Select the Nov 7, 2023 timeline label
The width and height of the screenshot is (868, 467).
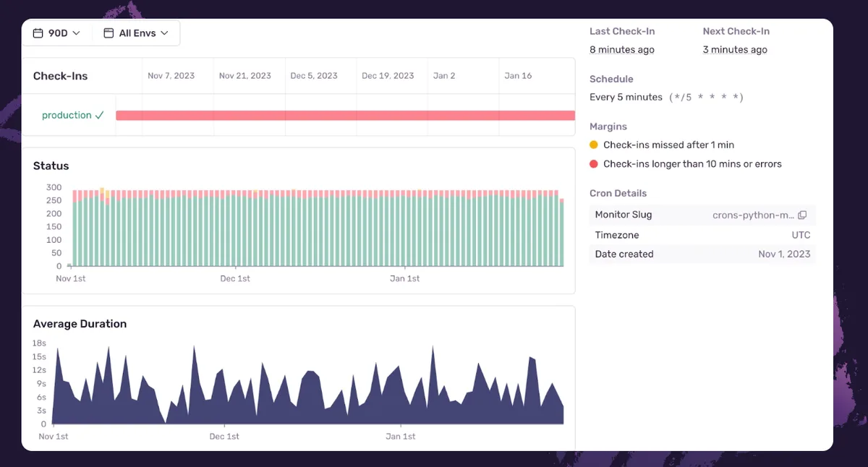171,76
